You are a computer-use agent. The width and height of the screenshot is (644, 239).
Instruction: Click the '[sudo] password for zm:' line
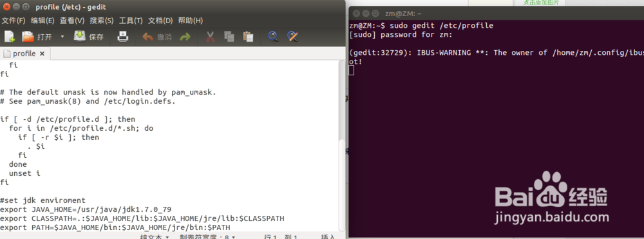(401, 35)
